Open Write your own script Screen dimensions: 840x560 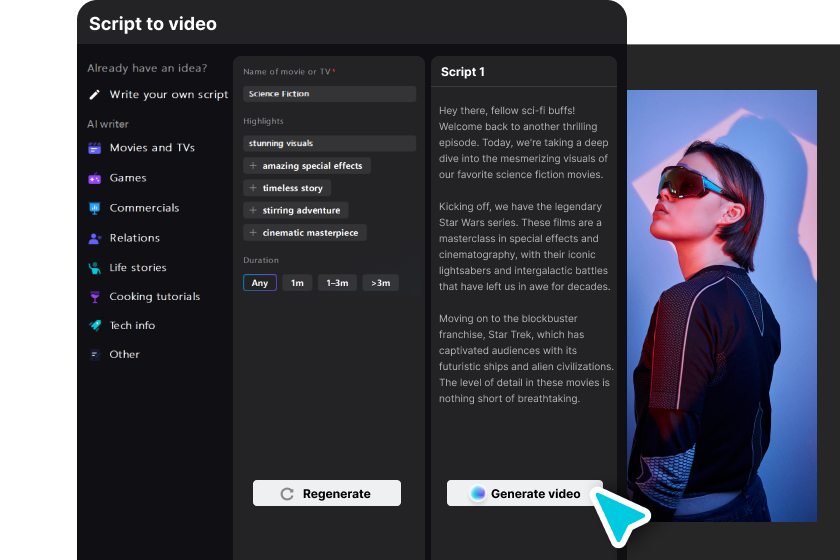[159, 95]
